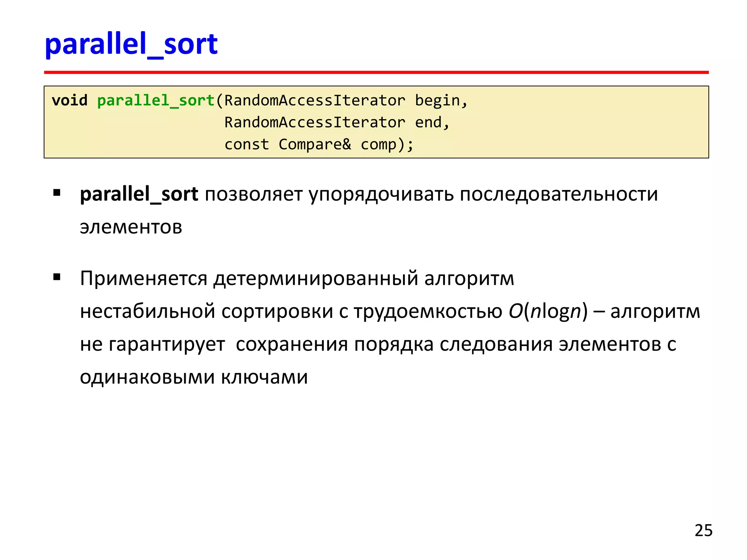
Task: Click the word 'трудоемкостью'
Action: pos(428,313)
